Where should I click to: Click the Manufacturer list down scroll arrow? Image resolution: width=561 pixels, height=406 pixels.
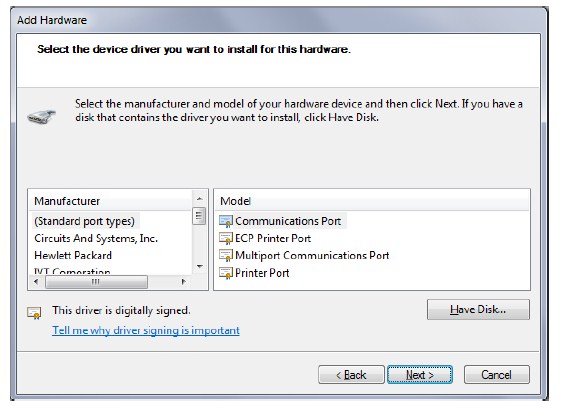click(200, 266)
